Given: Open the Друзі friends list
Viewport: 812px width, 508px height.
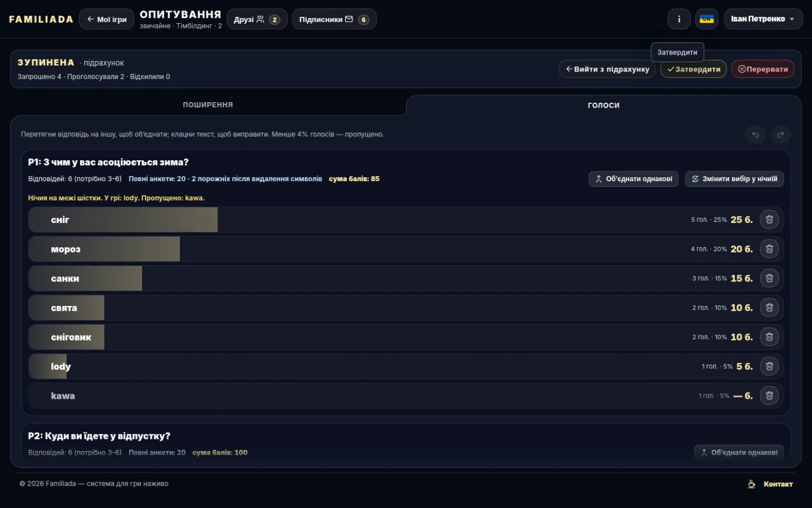Looking at the screenshot, I should (257, 19).
